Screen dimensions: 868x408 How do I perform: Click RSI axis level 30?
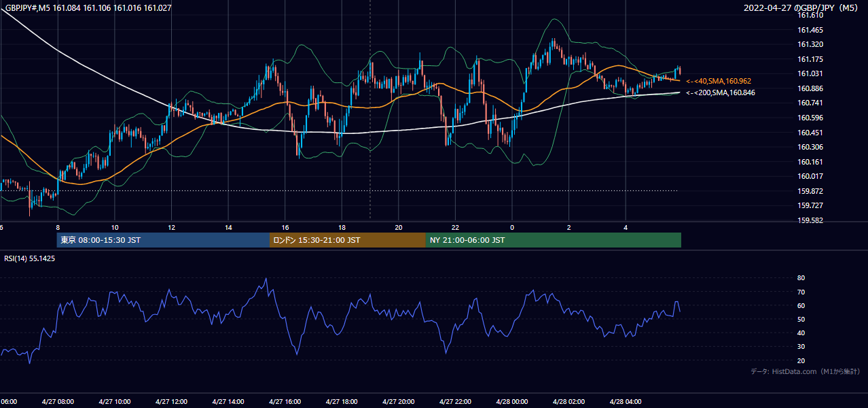coord(801,347)
